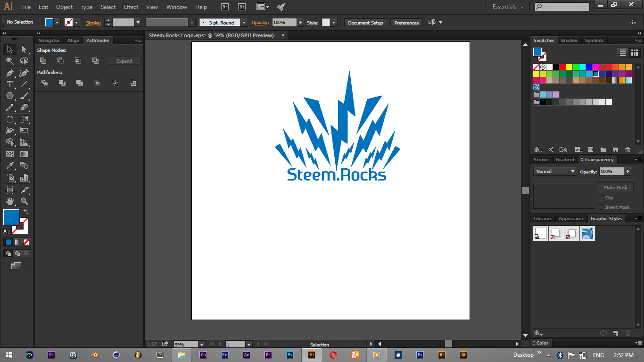644x362 pixels.
Task: Select the Eyedropper tool
Action: tap(9, 165)
